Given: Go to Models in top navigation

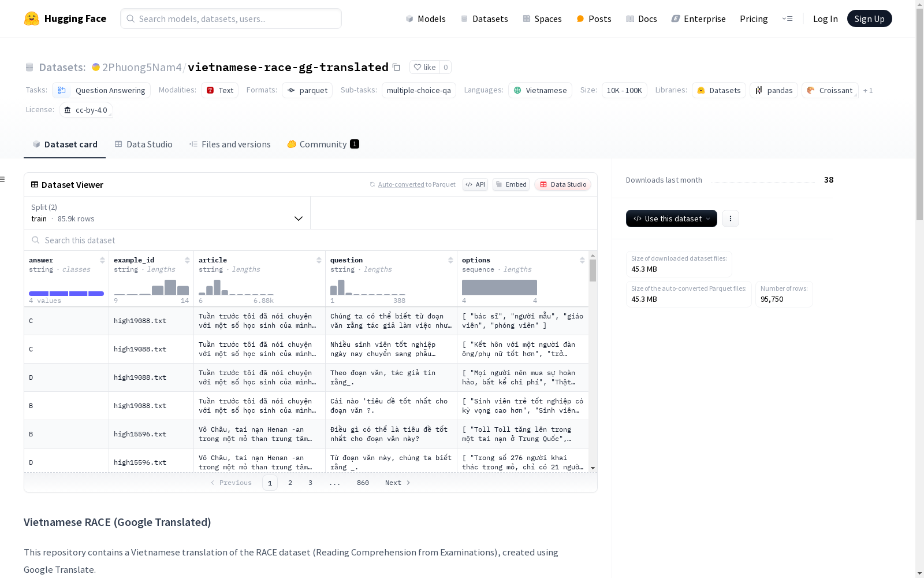Looking at the screenshot, I should [426, 18].
